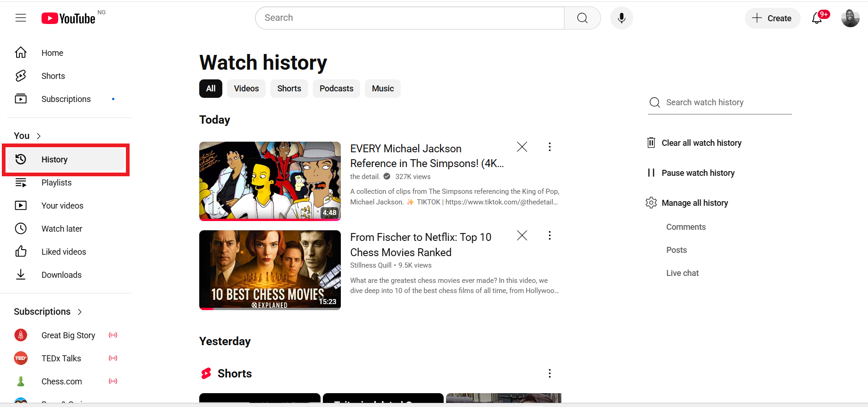Click the search magnifier button
This screenshot has height=407, width=868.
click(x=583, y=18)
